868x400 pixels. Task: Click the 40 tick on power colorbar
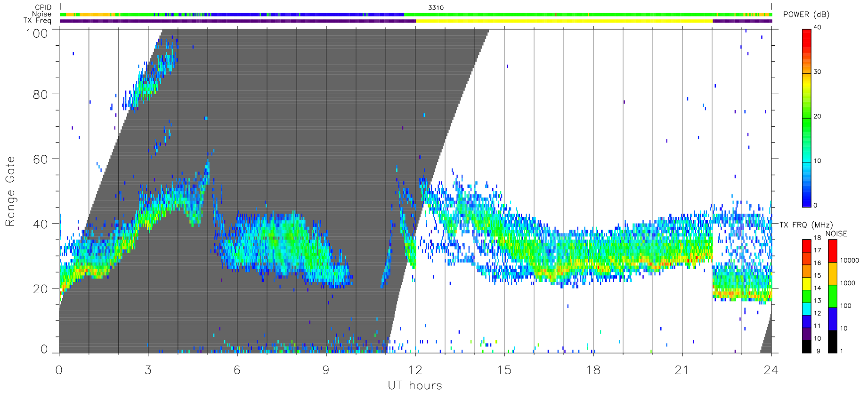(x=817, y=27)
